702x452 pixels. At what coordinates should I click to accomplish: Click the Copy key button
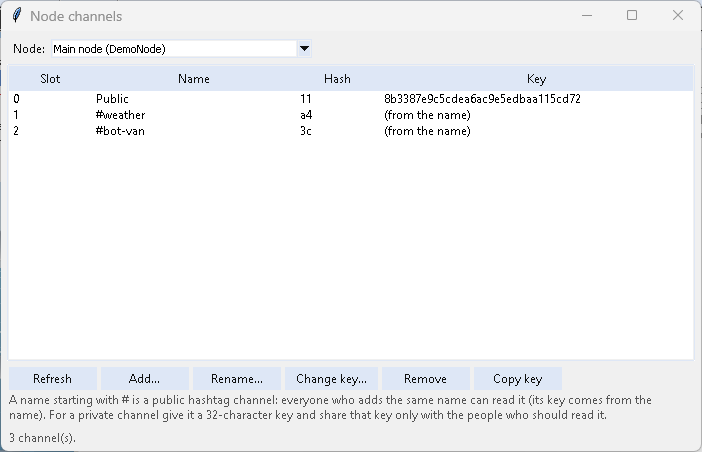(518, 379)
